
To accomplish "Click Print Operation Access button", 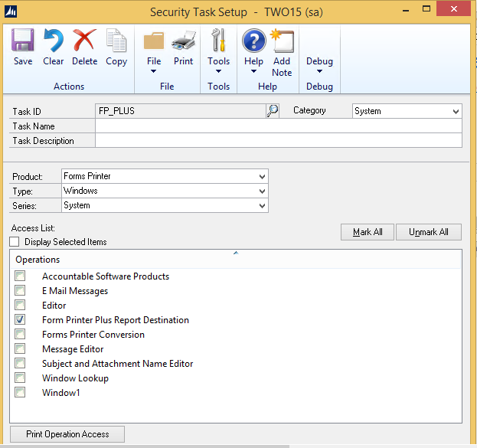I will pos(67,434).
